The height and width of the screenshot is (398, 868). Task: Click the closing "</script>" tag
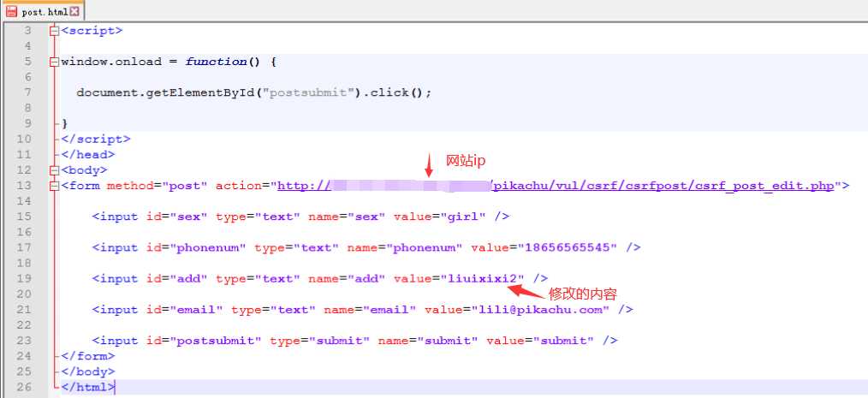pos(96,139)
